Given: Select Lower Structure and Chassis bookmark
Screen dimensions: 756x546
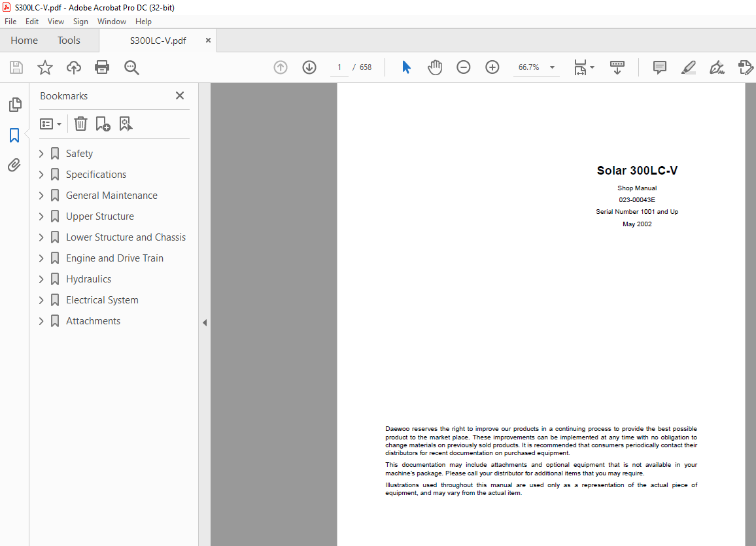Looking at the screenshot, I should [126, 237].
